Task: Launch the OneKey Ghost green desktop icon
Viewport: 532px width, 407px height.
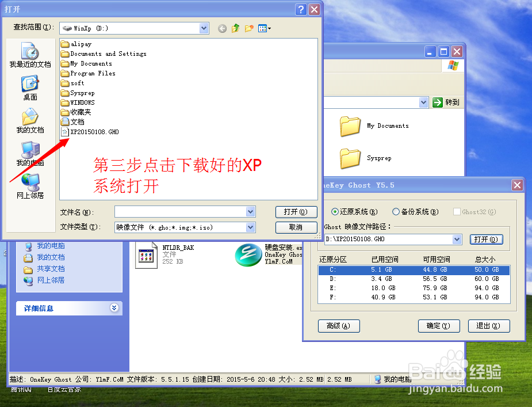Action: pyautogui.click(x=248, y=254)
